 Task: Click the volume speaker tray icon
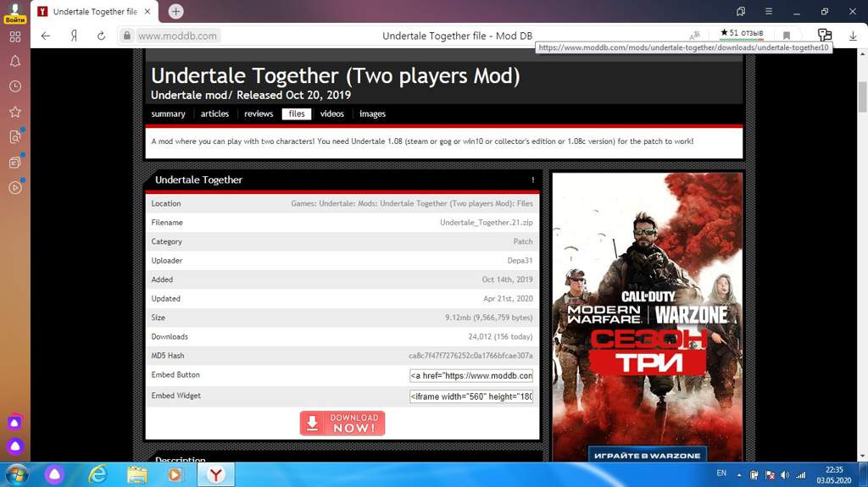[x=785, y=475]
